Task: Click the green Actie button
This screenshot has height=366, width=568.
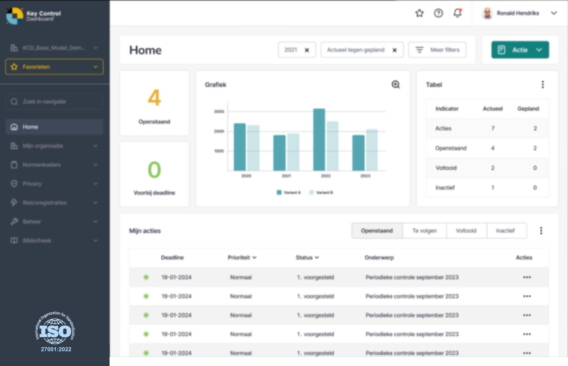Action: click(x=520, y=50)
